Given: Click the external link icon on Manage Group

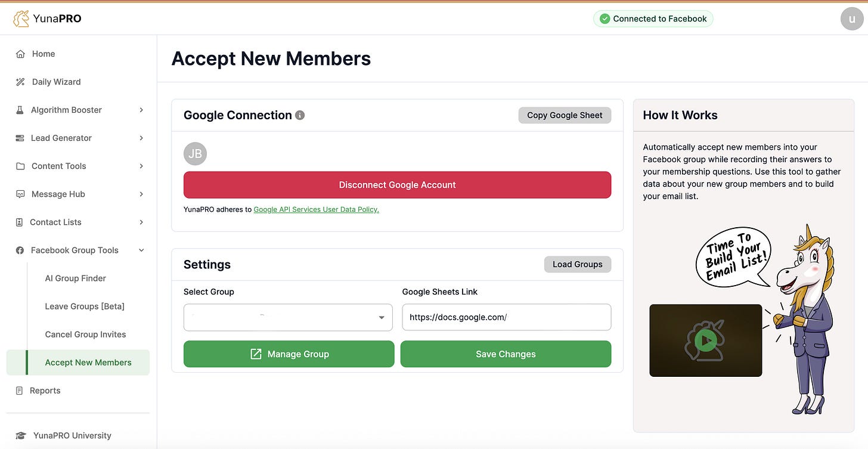Looking at the screenshot, I should pos(256,354).
